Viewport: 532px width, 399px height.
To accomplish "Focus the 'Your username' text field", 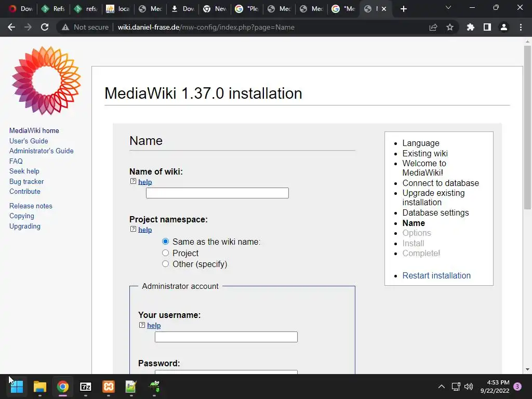I will [226, 337].
